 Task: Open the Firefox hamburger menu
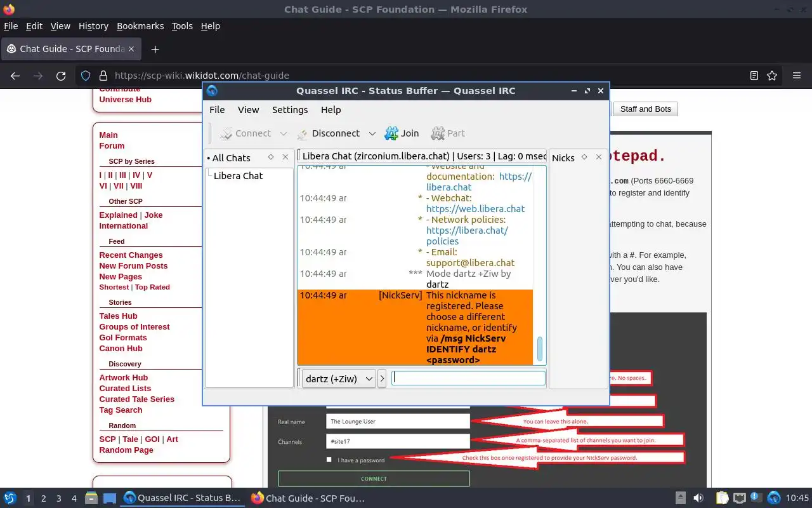(797, 76)
